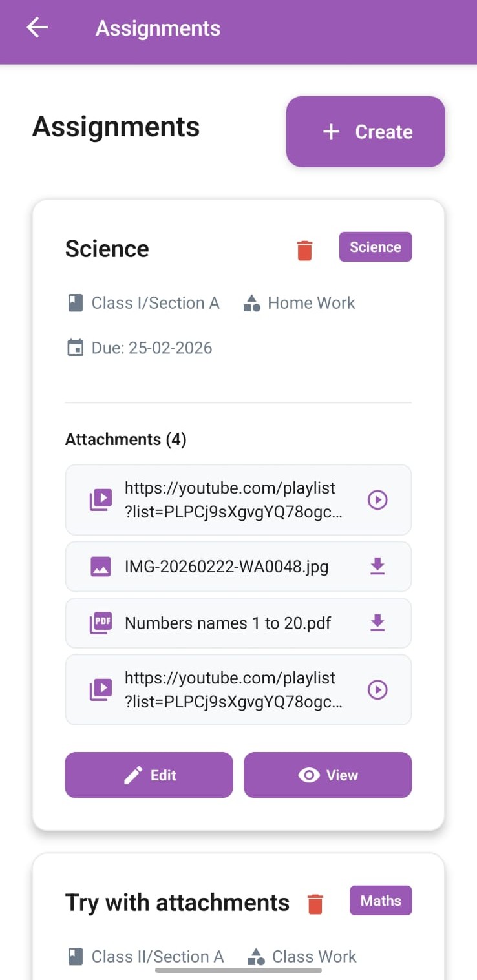Tap the back arrow in header
Viewport: 477px width, 980px height.
click(x=37, y=28)
